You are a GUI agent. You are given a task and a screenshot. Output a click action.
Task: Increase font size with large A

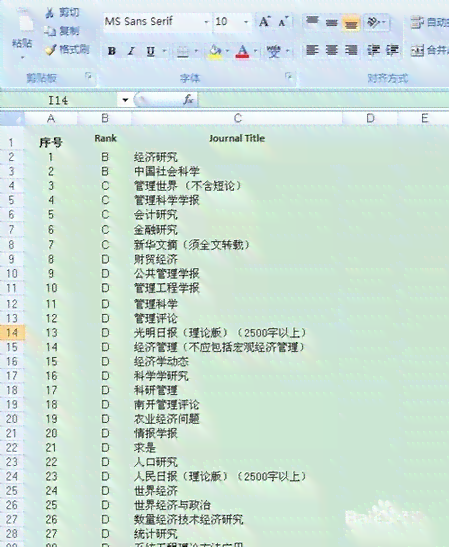[x=264, y=22]
